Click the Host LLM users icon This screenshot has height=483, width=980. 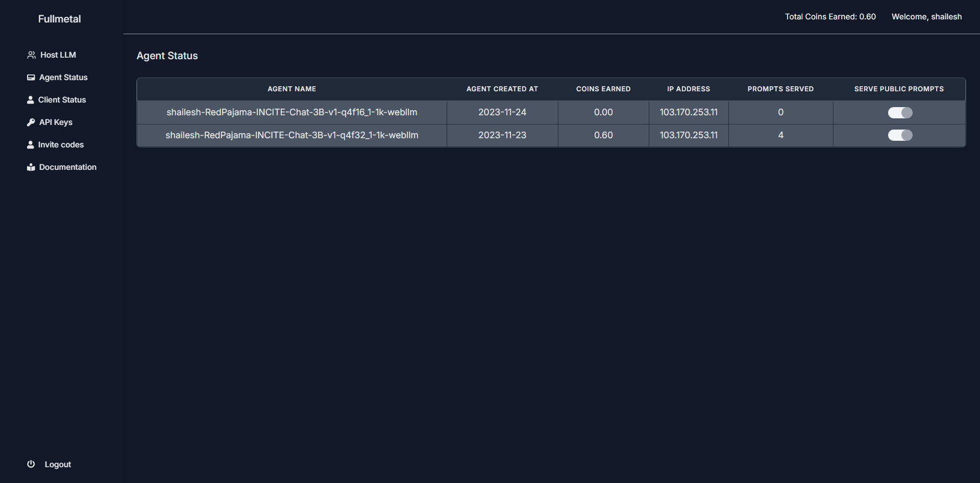tap(31, 55)
